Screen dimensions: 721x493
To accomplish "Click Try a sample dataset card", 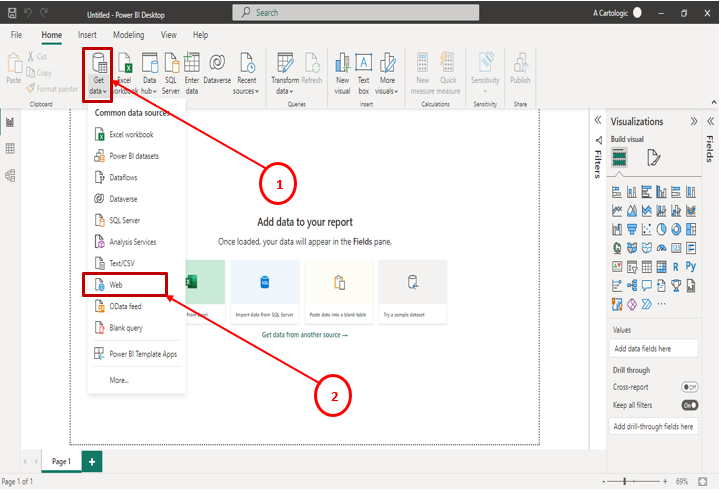I will 412,292.
